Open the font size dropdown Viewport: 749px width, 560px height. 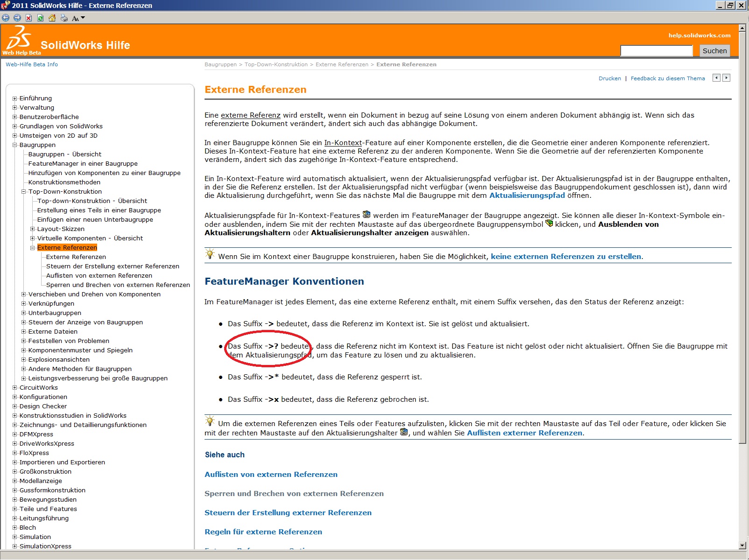78,18
